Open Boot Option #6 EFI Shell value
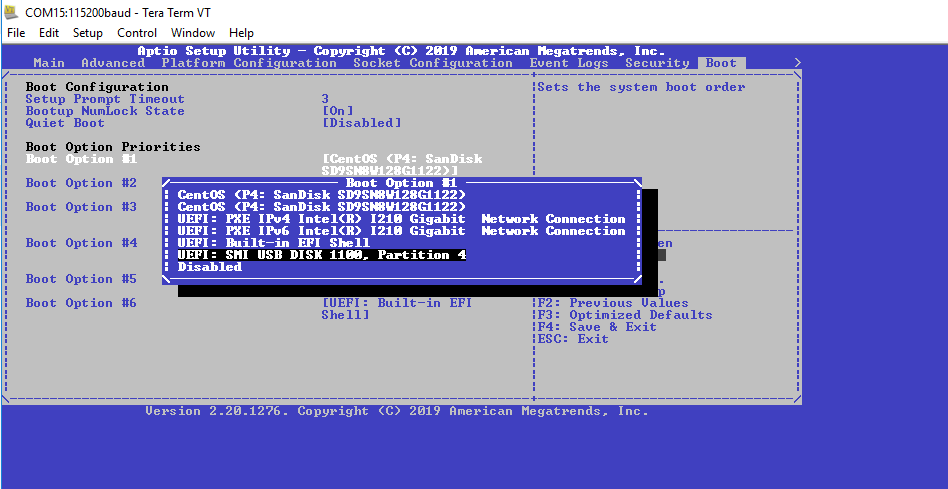Image resolution: width=948 pixels, height=489 pixels. click(397, 309)
